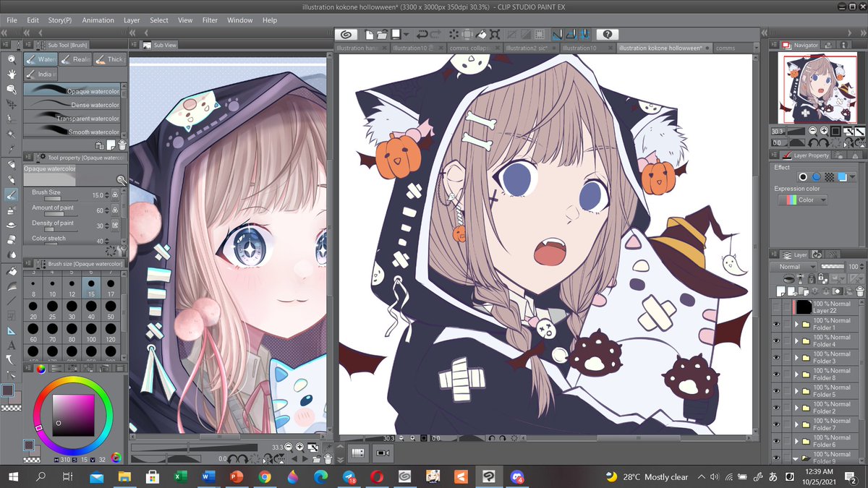Select the Text tool
The image size is (868, 488).
(12, 346)
